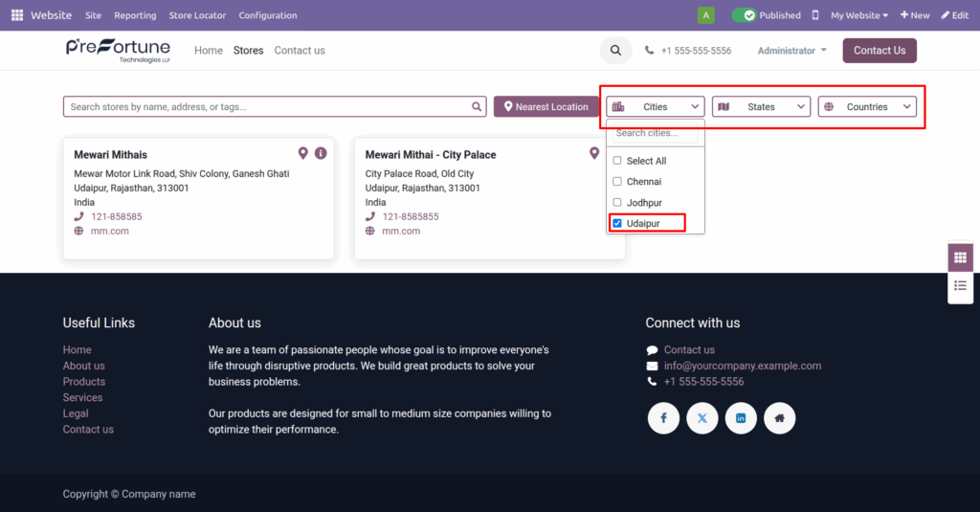Viewport: 980px width, 512px height.
Task: Switch to grid view icon on right edge
Action: (x=960, y=257)
